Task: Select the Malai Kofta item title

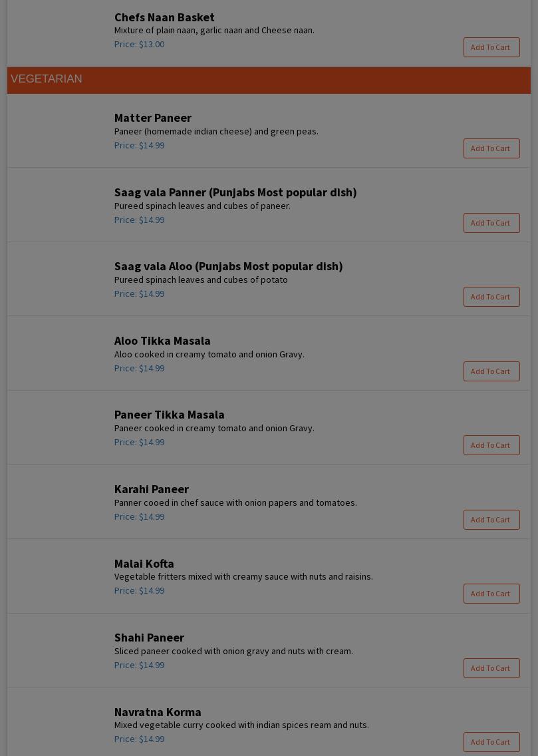Action: [144, 564]
